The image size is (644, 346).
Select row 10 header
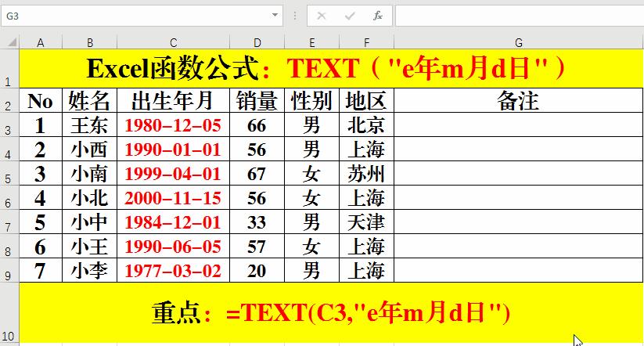pyautogui.click(x=9, y=312)
